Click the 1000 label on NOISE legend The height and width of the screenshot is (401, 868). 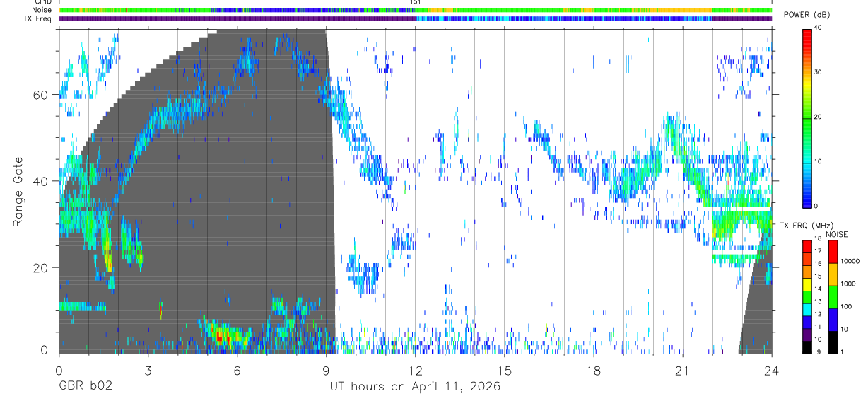(848, 284)
